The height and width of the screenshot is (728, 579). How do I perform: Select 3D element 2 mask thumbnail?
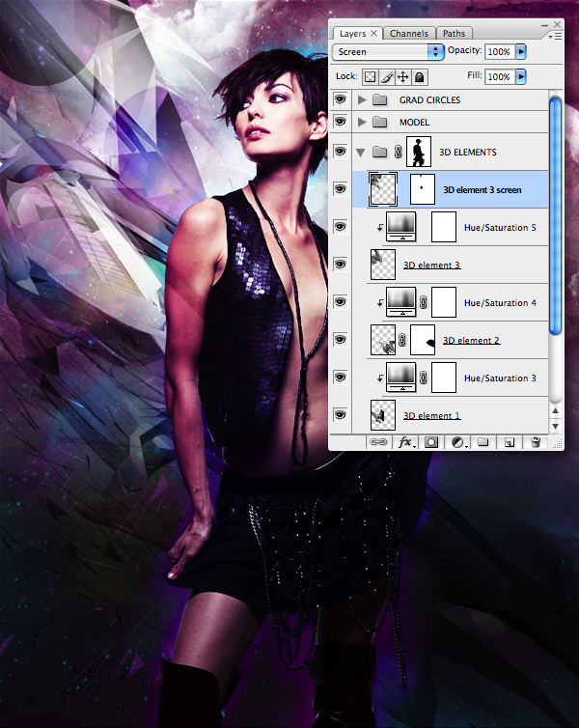click(423, 340)
